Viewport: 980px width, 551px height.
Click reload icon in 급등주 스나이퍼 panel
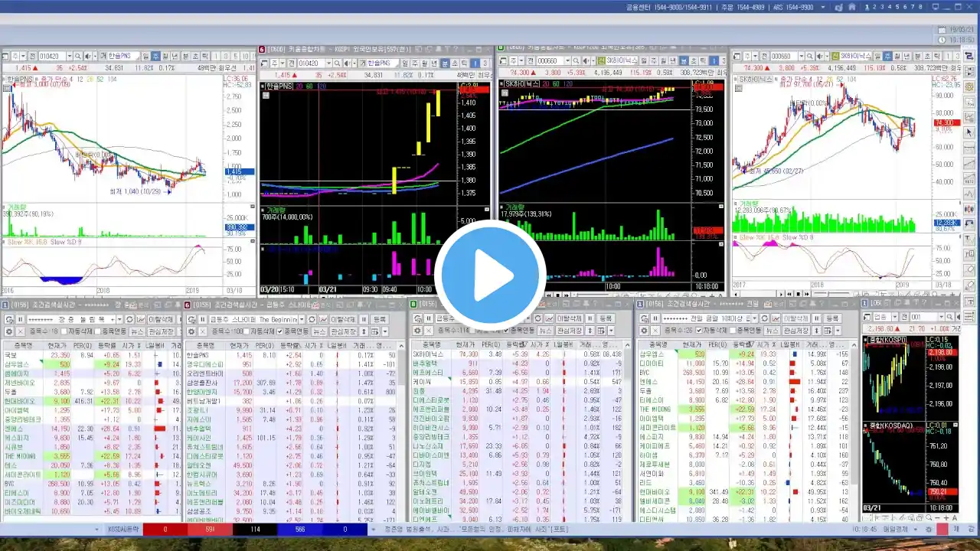pyautogui.click(x=312, y=318)
